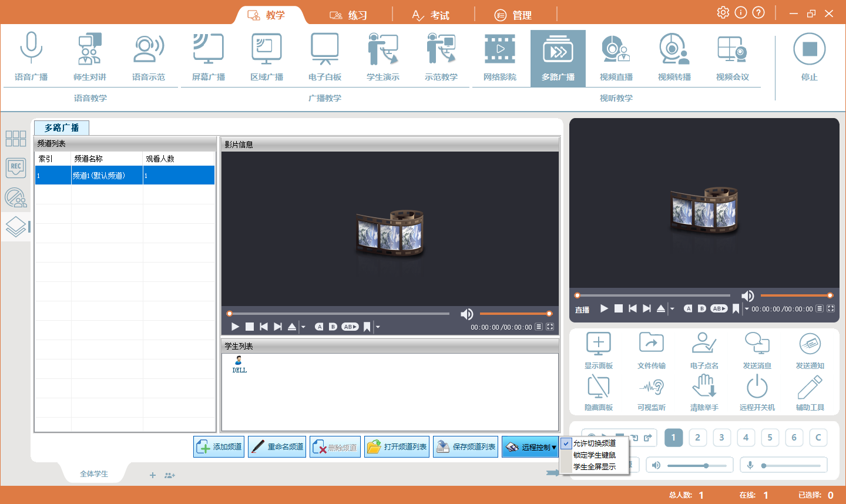Open 视频会议 video conference

[x=732, y=57]
